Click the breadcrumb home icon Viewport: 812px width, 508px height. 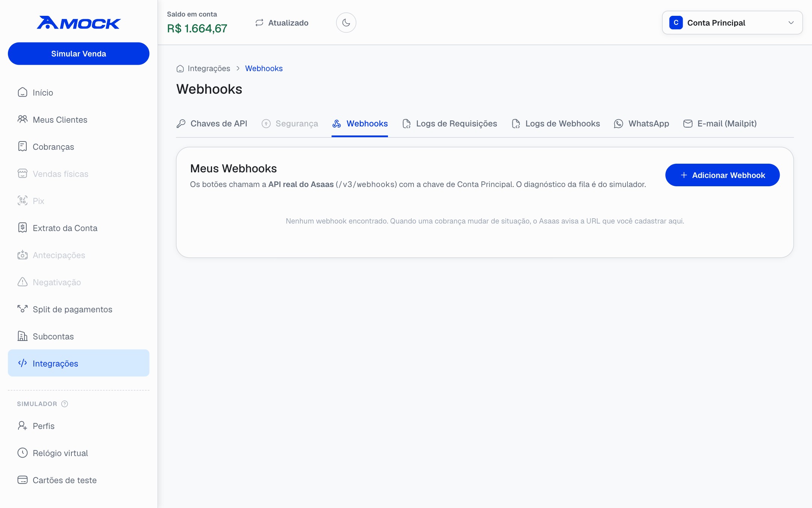[180, 68]
